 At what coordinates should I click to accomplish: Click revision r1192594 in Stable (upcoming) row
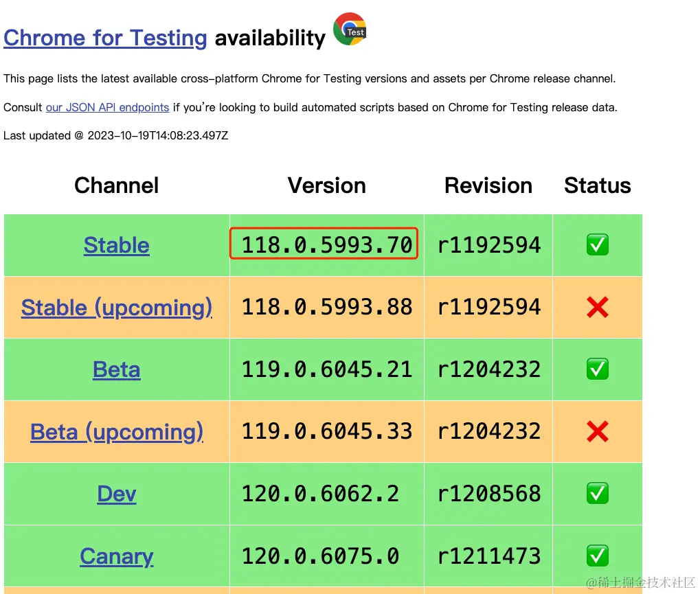click(489, 307)
